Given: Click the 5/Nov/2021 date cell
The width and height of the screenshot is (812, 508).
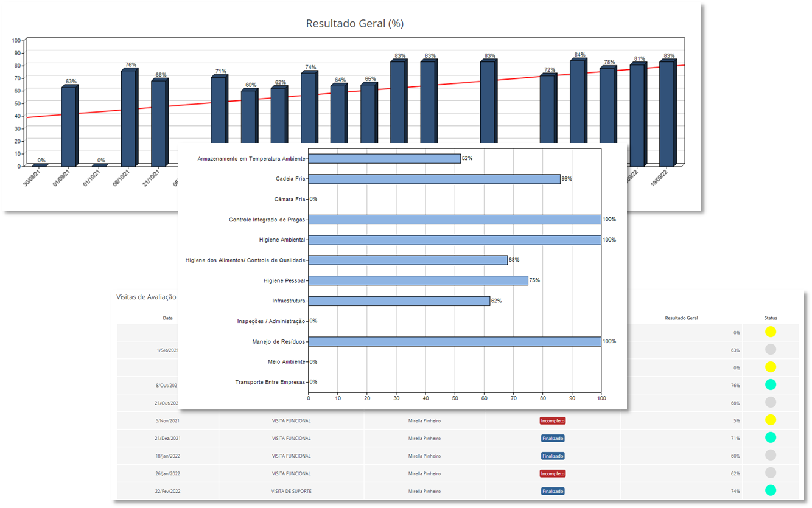Looking at the screenshot, I should tap(167, 420).
